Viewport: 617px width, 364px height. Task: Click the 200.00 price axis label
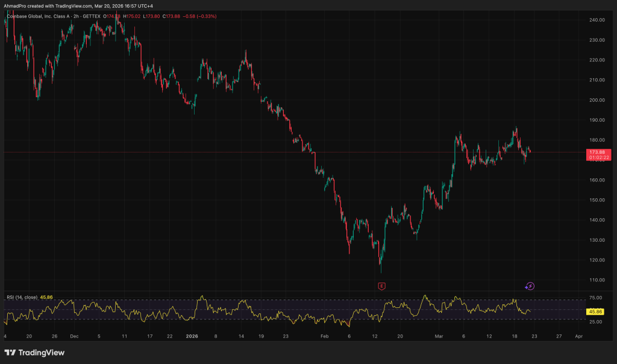click(x=597, y=100)
